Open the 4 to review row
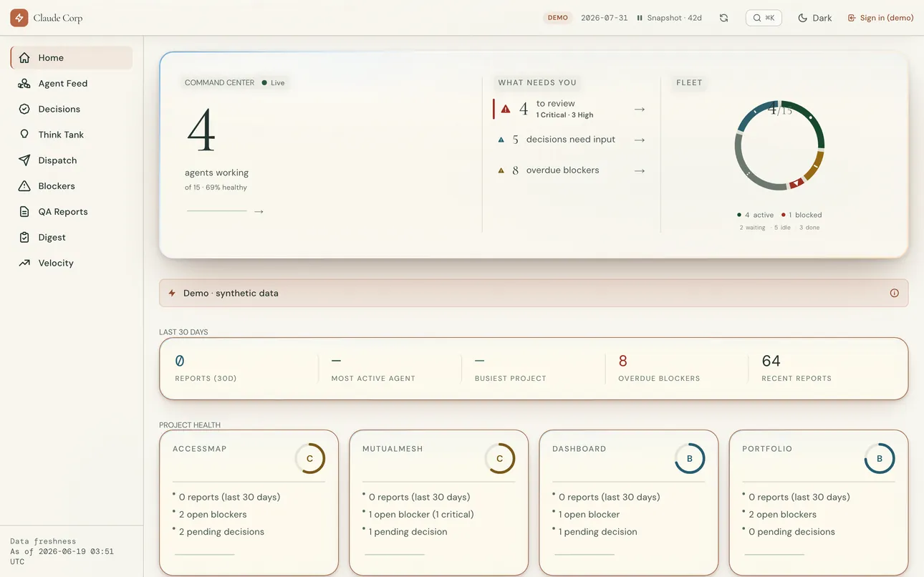924x577 pixels. click(x=570, y=109)
